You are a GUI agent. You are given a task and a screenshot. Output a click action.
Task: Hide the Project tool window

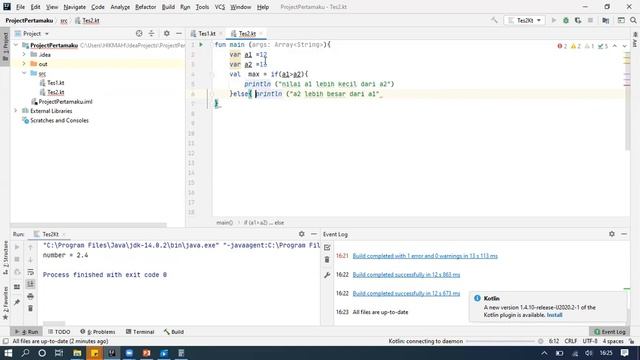[179, 33]
